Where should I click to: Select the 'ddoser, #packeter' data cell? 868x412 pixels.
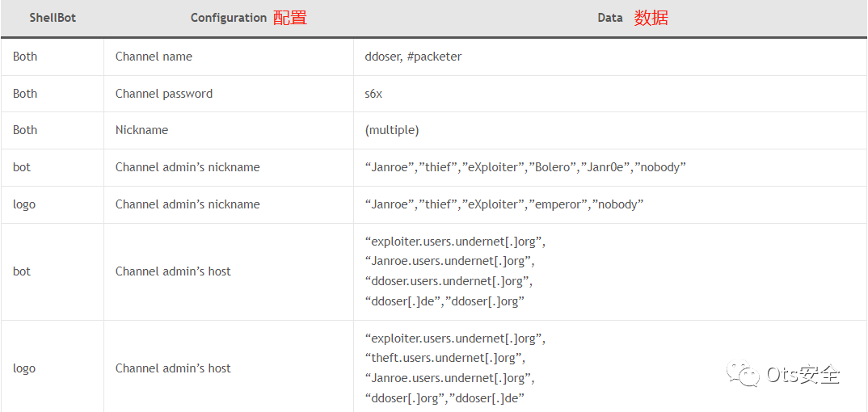[x=413, y=57]
